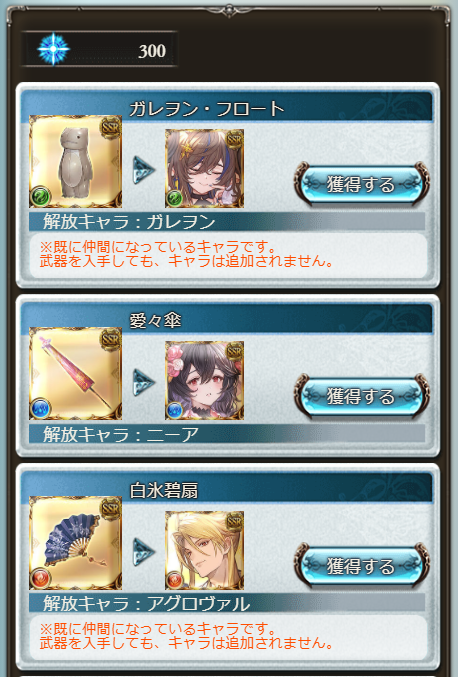Select the 白氷碧扇 fan weapon thumbnail
Image resolution: width=458 pixels, height=677 pixels.
point(76,543)
